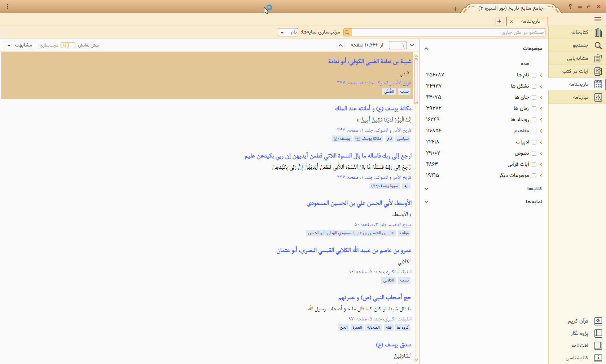The width and height of the screenshot is (606, 364).
Task: Open the جستجو search magnifier sidebar icon
Action: (x=598, y=45)
